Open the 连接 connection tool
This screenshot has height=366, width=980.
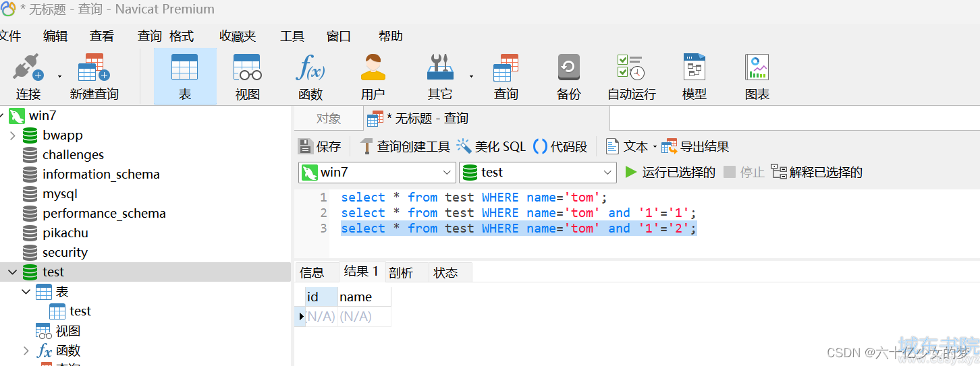(x=28, y=76)
